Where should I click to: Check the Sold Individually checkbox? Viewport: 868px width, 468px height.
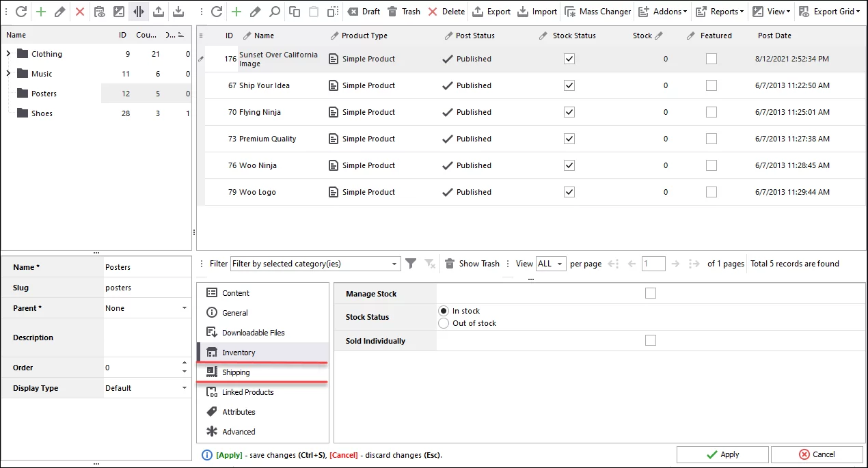650,340
